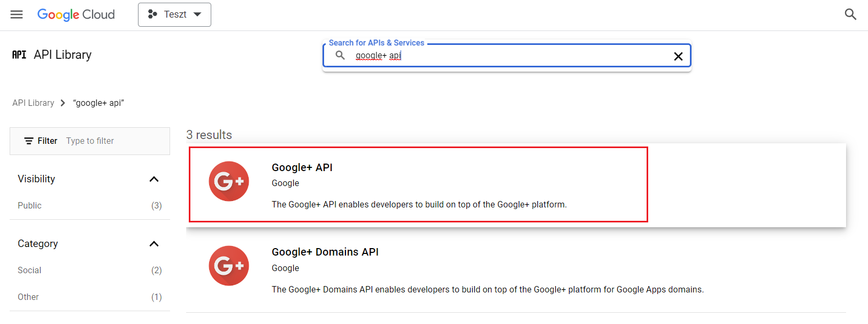Open the Teszt project selector dropdown

(174, 14)
